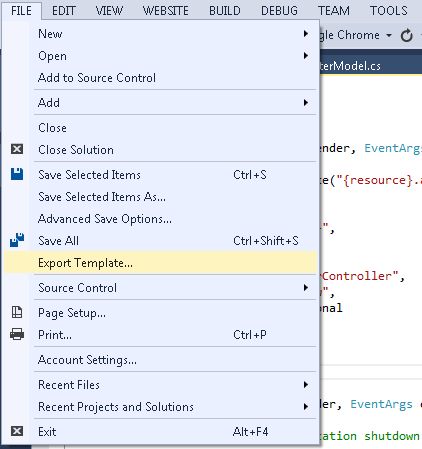Expand Recent Projects and Solutions submenu arrow

pyautogui.click(x=306, y=407)
